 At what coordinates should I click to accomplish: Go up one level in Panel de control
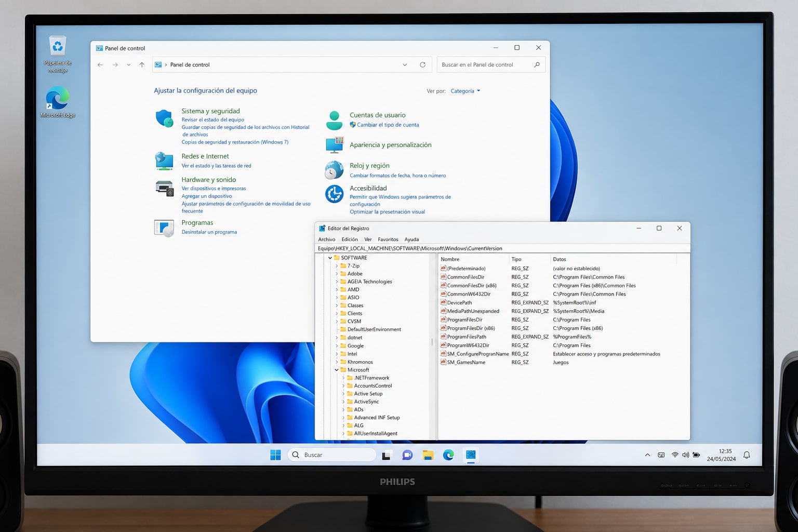(x=142, y=65)
